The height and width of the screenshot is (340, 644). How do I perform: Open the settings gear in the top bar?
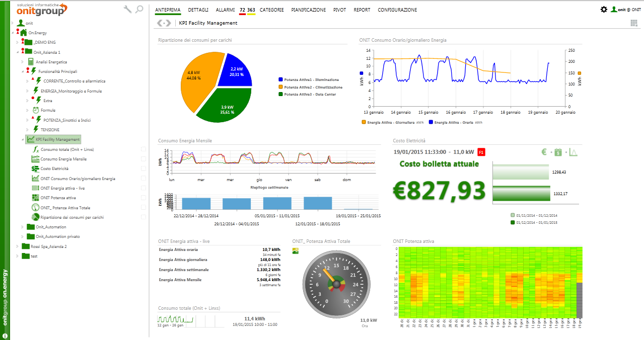604,9
